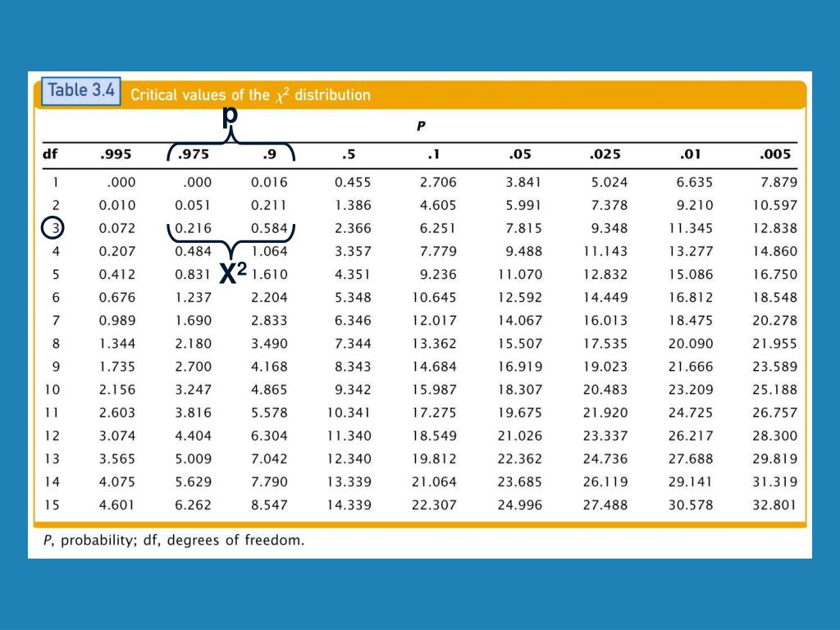Viewport: 840px width, 630px height.
Task: Click the value 5.348 in row 6
Action: [x=353, y=298]
